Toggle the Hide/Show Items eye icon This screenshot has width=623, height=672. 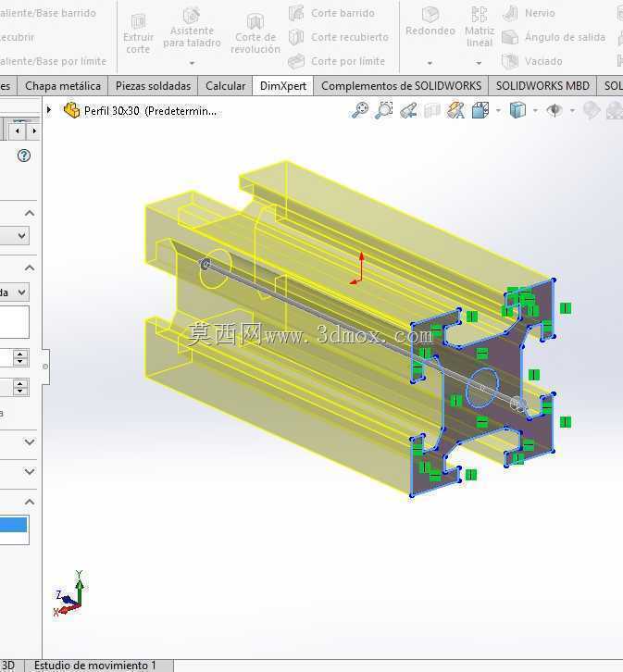(554, 110)
